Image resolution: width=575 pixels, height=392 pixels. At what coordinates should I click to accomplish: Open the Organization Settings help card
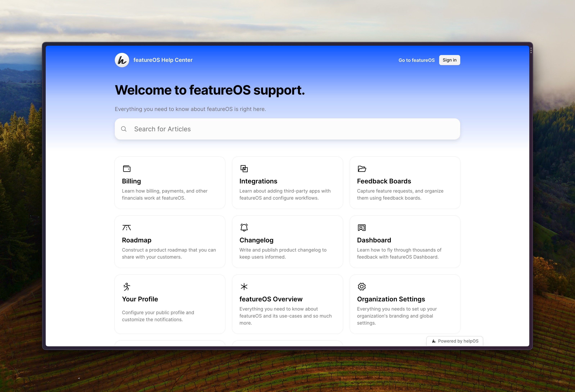tap(405, 304)
